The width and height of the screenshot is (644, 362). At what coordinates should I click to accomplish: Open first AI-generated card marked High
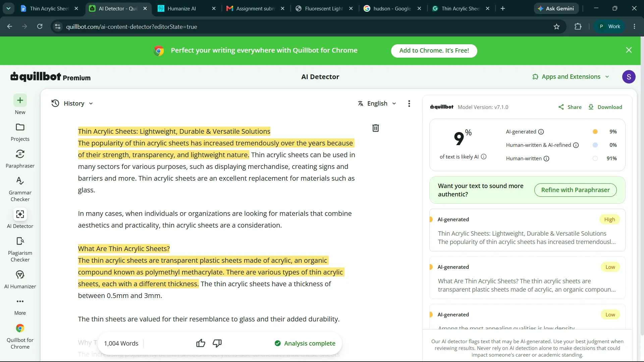(527, 230)
